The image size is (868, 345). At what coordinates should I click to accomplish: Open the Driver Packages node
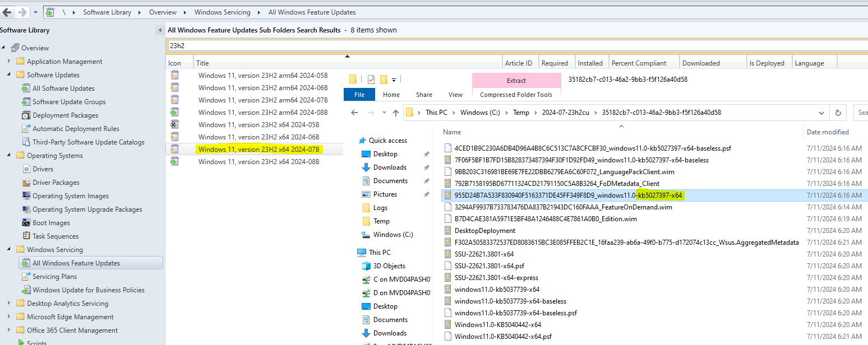click(56, 183)
